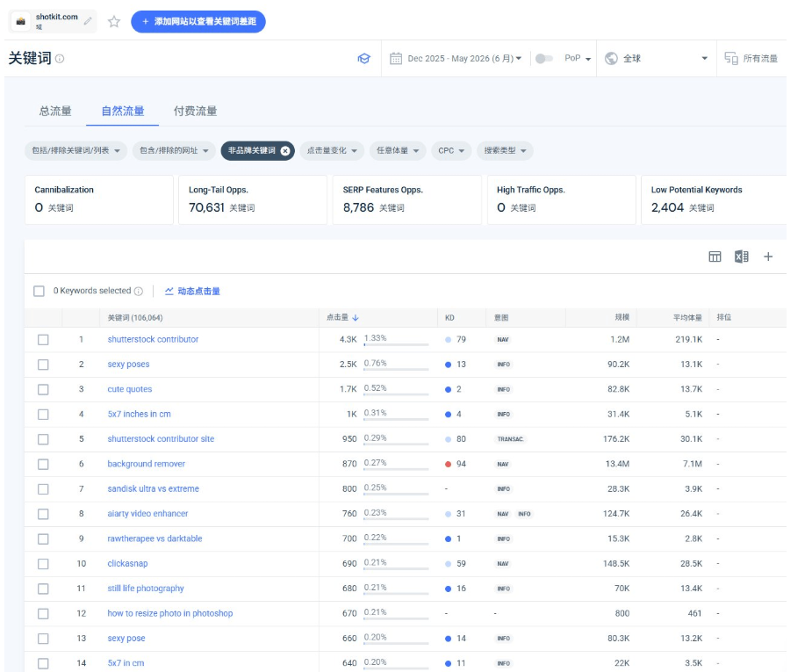Open the table columns settings icon
812x672 pixels.
pos(715,257)
